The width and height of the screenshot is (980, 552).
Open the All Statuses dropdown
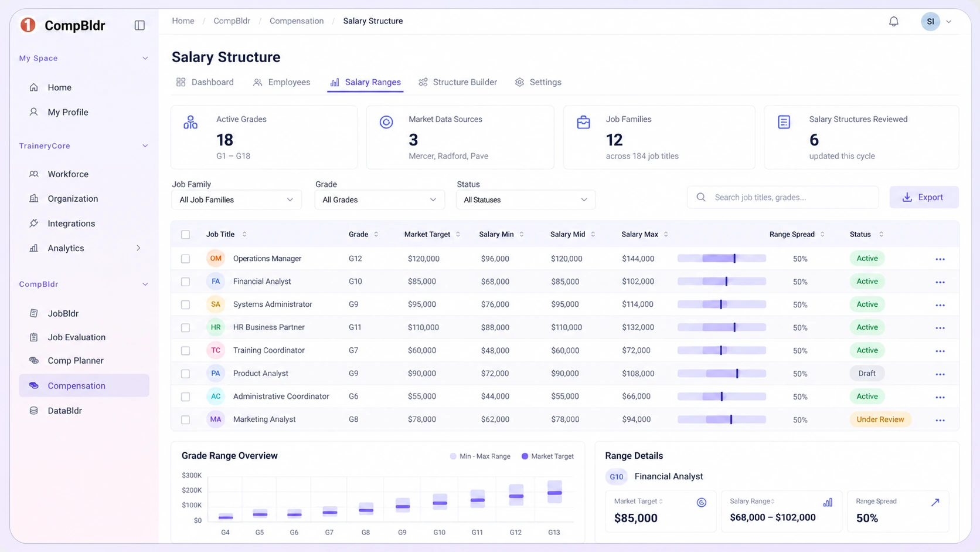(526, 199)
